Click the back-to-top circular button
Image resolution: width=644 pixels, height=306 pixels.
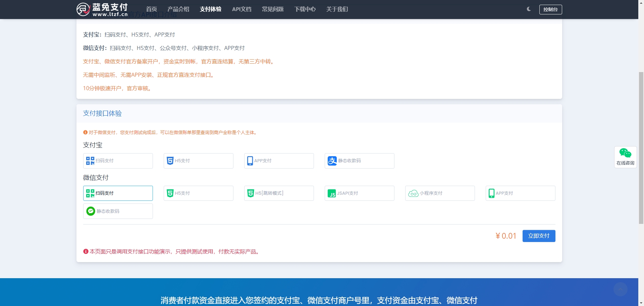coord(621,289)
